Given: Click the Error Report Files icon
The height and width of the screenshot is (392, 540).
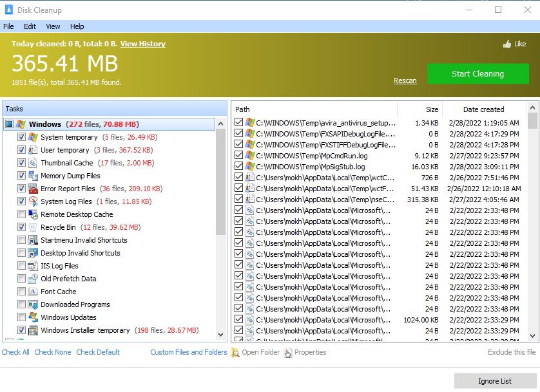Looking at the screenshot, I should tap(33, 189).
